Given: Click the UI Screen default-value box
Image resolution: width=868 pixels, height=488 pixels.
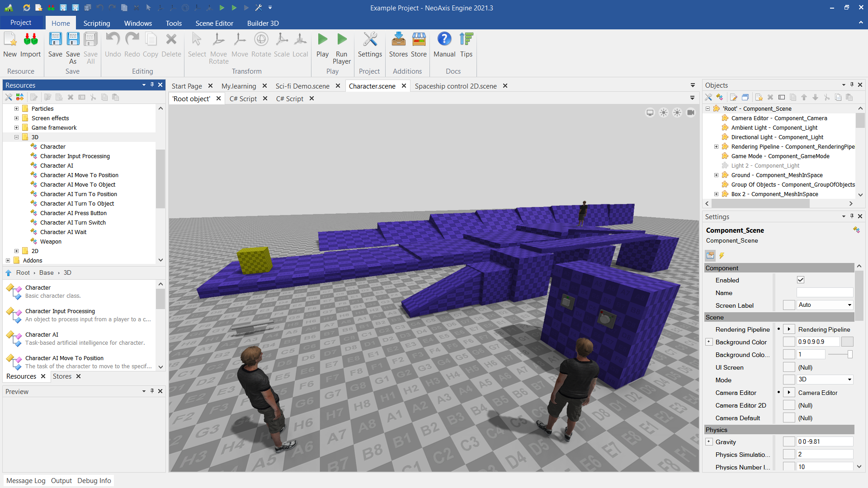Looking at the screenshot, I should tap(789, 367).
